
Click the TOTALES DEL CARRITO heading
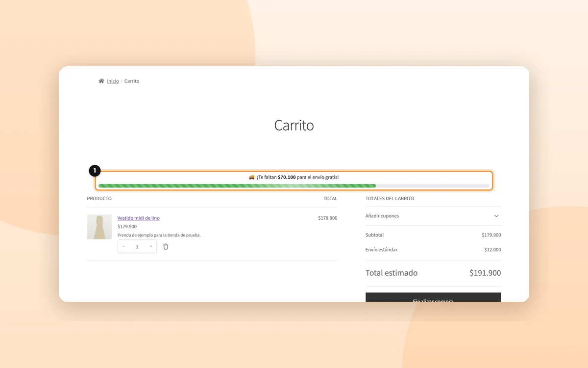point(390,199)
